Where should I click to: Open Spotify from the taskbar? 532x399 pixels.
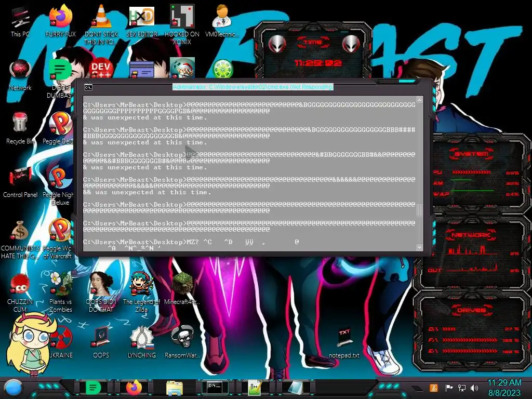pyautogui.click(x=93, y=388)
